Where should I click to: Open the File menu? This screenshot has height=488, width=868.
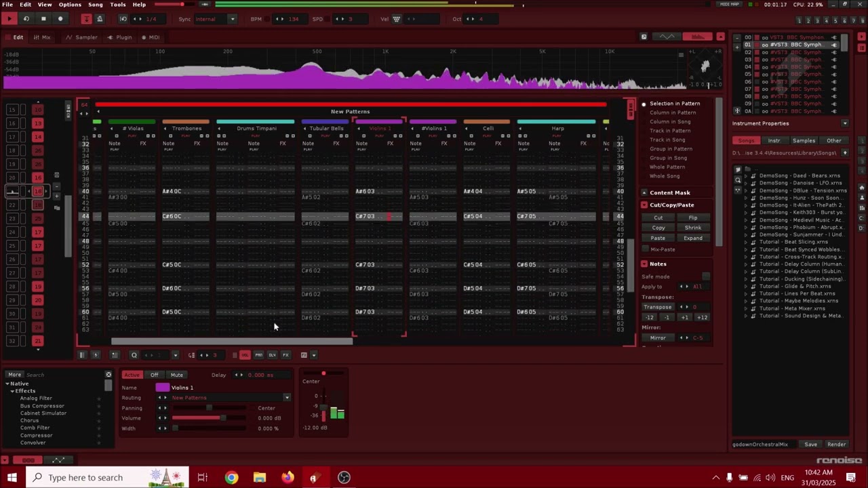7,5
